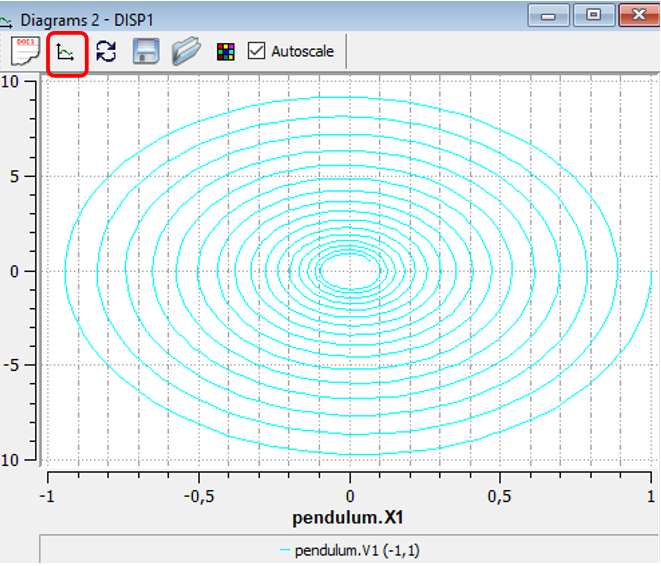Click the red-highlighted axes settings icon
Screen dimensions: 661x566
click(67, 52)
